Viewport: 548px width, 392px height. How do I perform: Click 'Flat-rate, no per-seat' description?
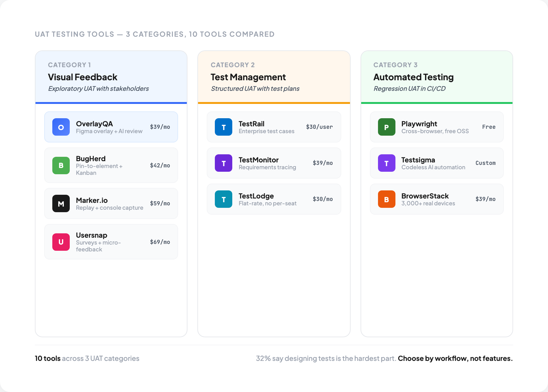tap(268, 203)
